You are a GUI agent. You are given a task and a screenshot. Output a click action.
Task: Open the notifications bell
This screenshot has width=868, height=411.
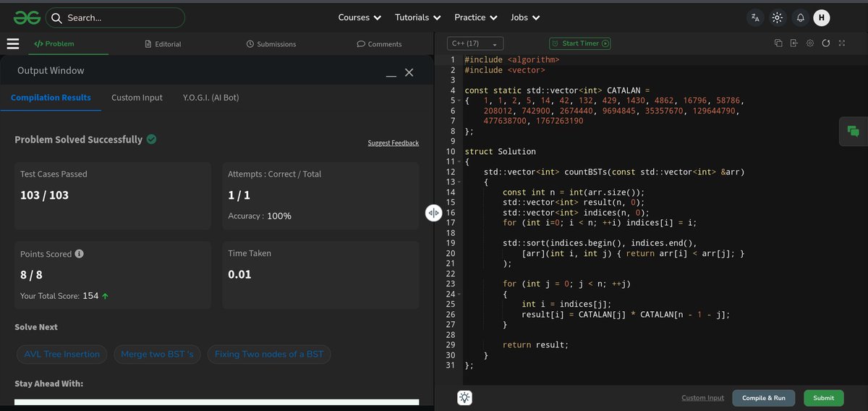coord(800,17)
